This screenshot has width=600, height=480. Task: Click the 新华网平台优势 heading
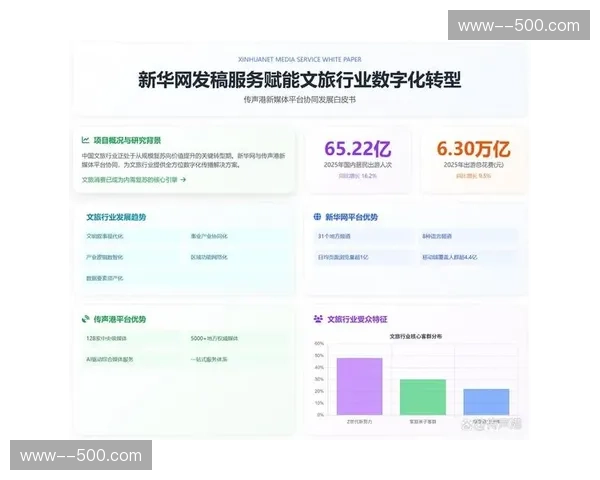(x=351, y=217)
